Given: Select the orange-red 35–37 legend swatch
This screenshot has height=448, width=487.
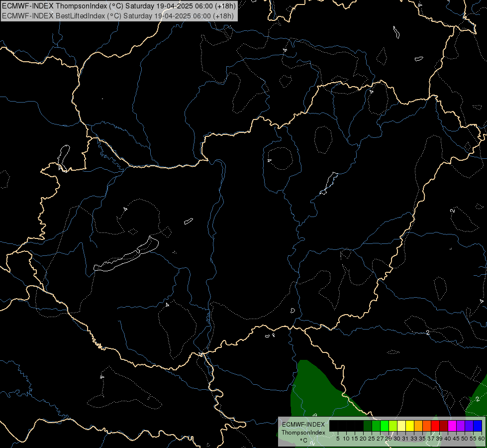Looking at the screenshot, I should coord(426,426).
